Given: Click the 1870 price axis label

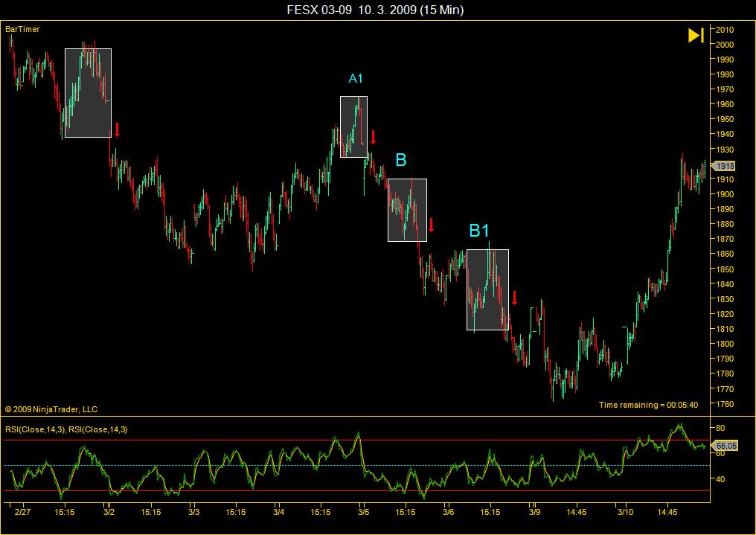Looking at the screenshot, I should [x=725, y=239].
